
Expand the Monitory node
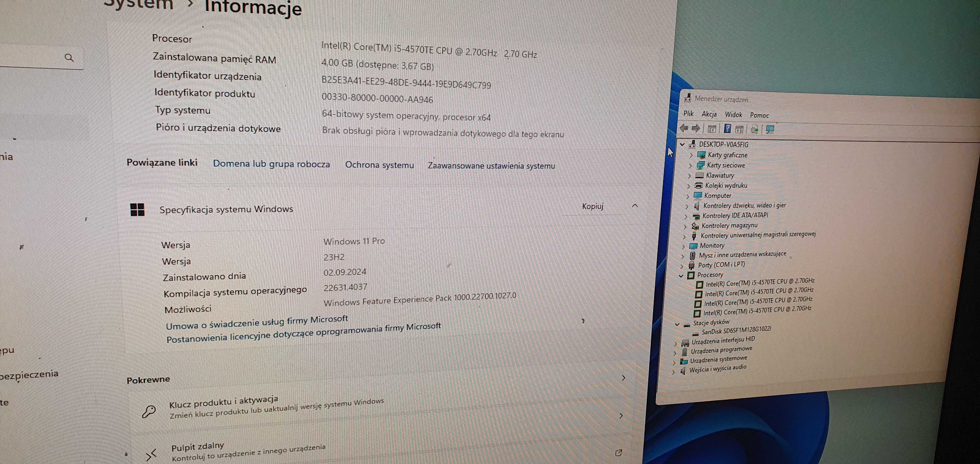(x=684, y=246)
